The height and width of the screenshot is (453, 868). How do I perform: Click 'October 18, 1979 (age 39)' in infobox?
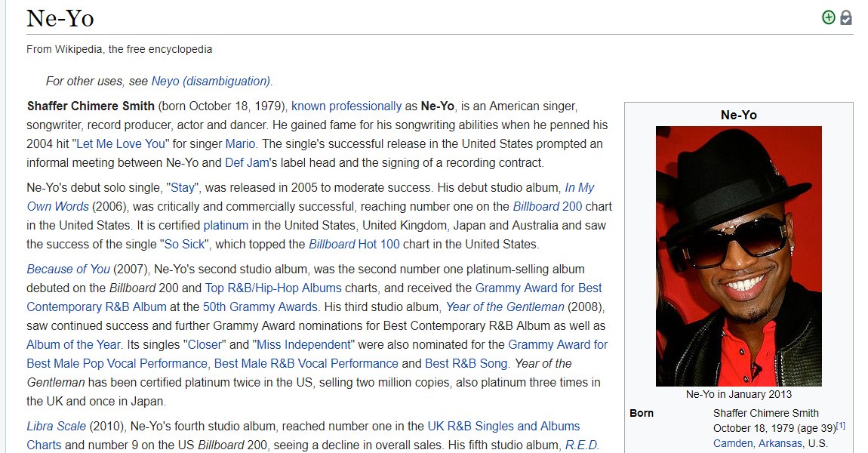coord(774,428)
